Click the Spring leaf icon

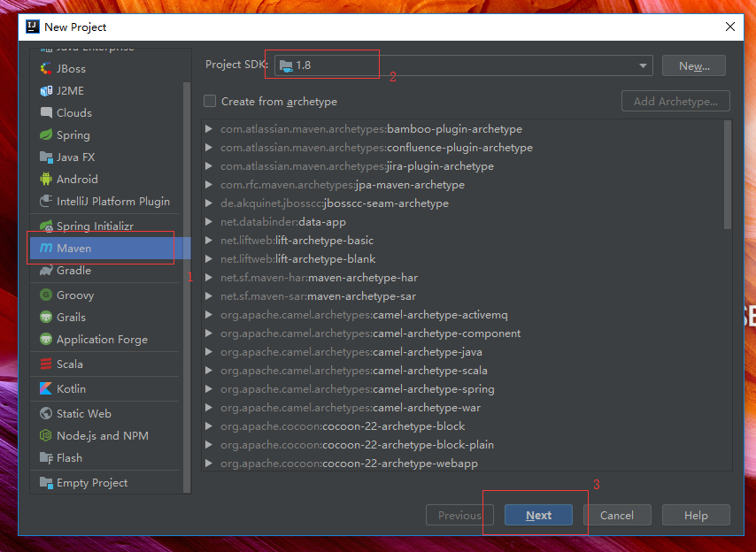pyautogui.click(x=46, y=134)
